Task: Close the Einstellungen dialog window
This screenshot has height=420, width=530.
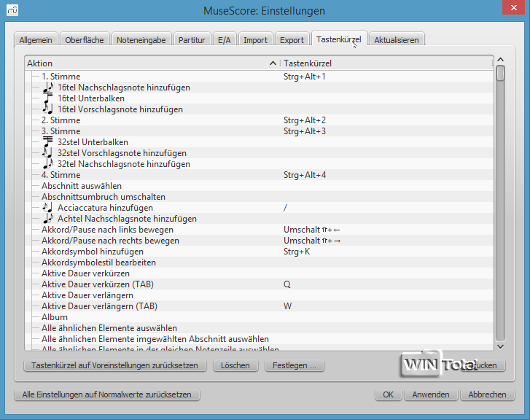Action: [x=513, y=7]
